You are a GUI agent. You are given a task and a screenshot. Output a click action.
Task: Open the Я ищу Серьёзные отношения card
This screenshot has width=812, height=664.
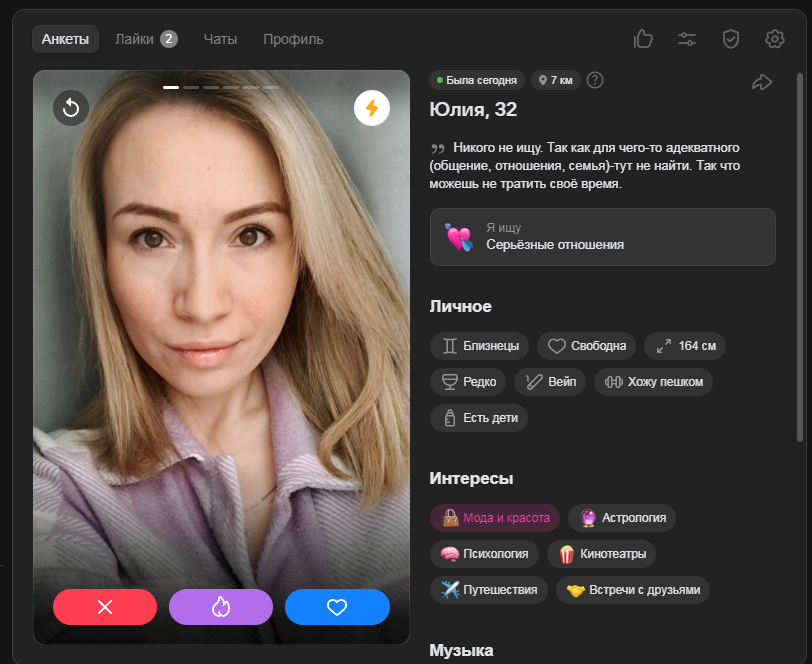tap(603, 237)
